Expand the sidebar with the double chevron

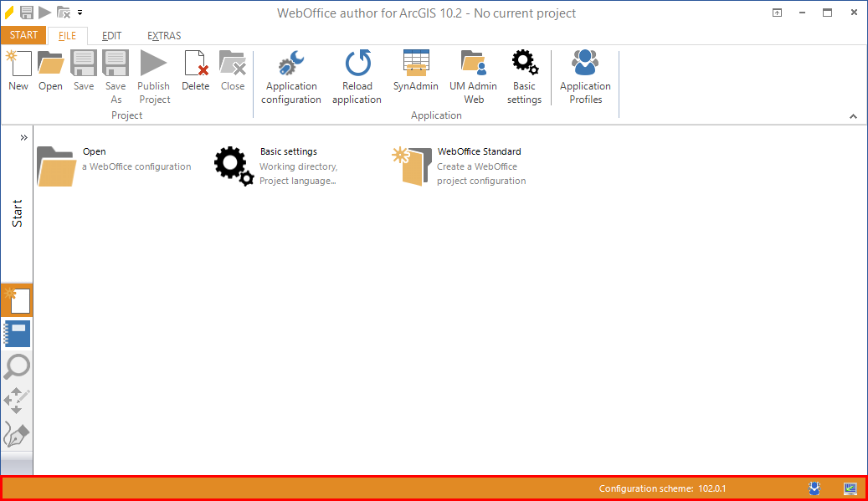[x=23, y=136]
